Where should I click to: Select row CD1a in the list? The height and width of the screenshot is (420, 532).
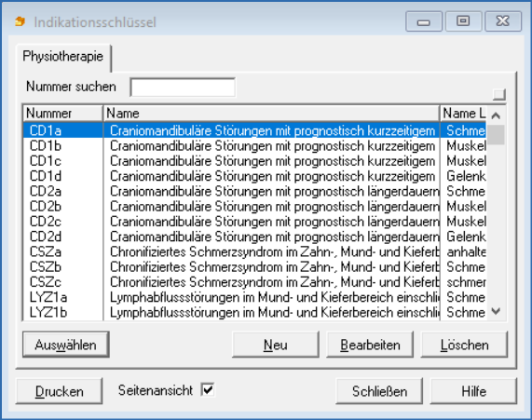[x=254, y=130]
